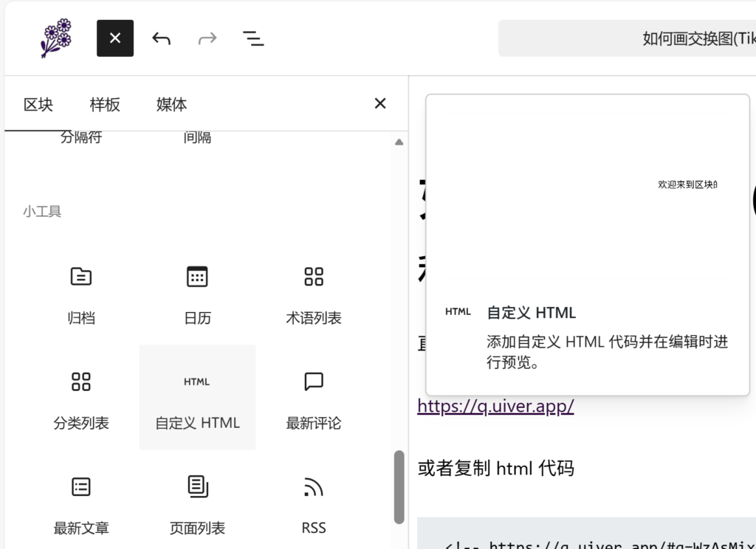Click the flower bouquet site logo
This screenshot has width=756, height=549.
[56, 38]
